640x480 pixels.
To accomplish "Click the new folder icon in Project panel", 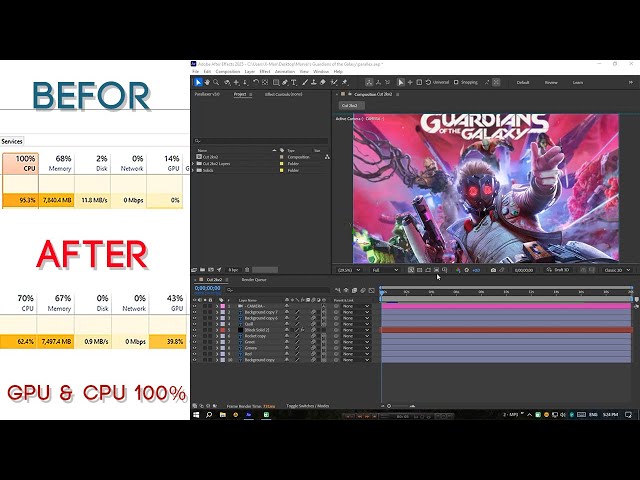I will [202, 270].
